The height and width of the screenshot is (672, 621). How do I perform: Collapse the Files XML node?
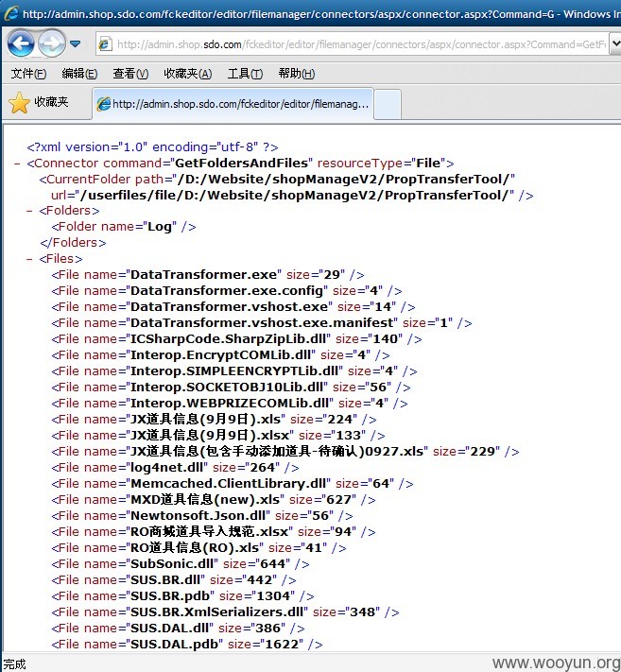(29, 259)
